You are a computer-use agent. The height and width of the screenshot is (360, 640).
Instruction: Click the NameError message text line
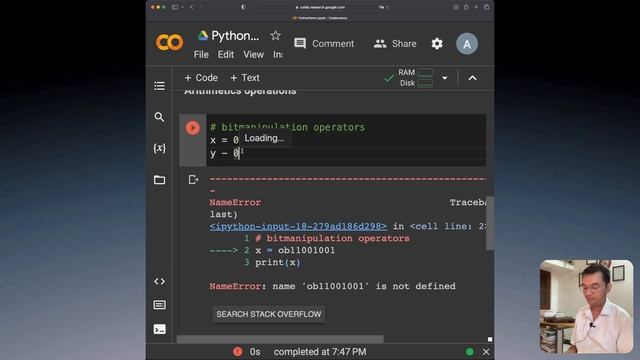tap(332, 286)
